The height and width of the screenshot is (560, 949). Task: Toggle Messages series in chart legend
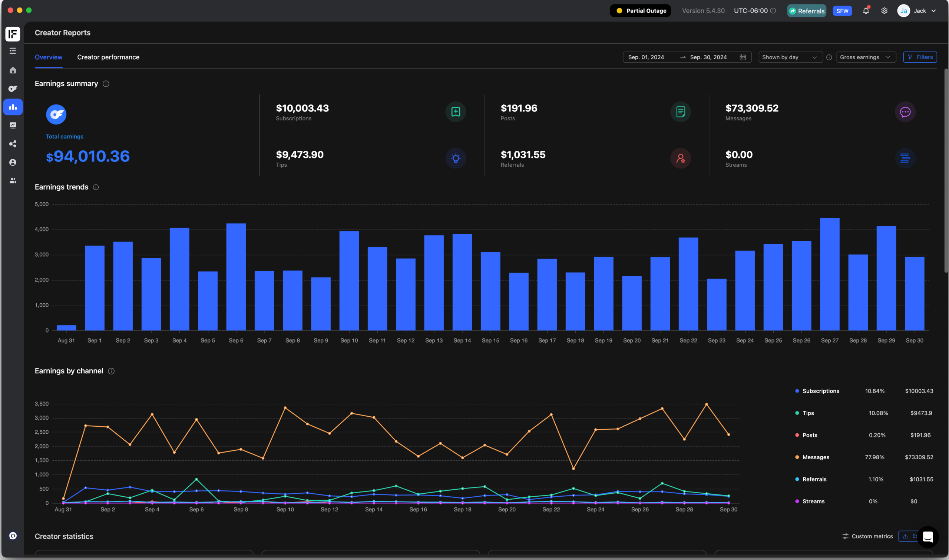tap(815, 457)
